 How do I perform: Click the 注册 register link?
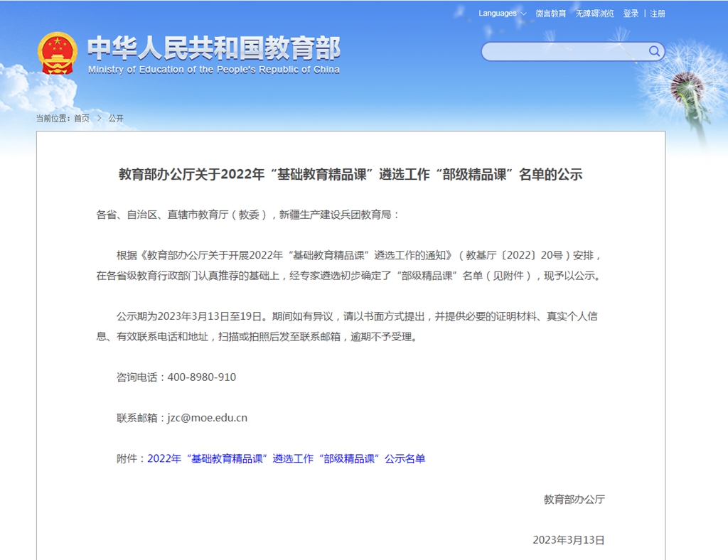[x=658, y=14]
